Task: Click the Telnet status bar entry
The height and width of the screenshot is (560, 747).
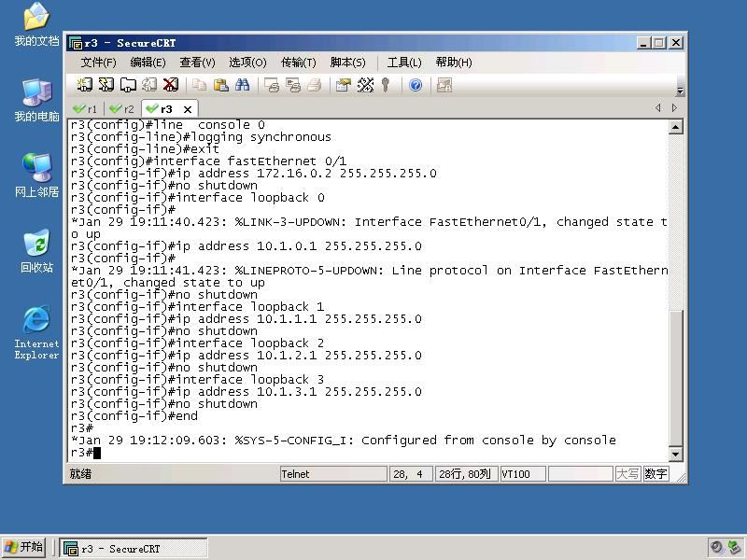Action: (x=333, y=474)
